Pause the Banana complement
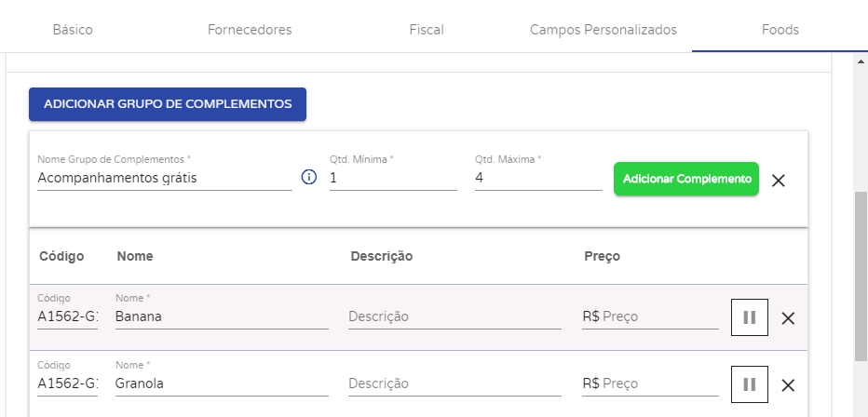The height and width of the screenshot is (417, 868). click(749, 317)
